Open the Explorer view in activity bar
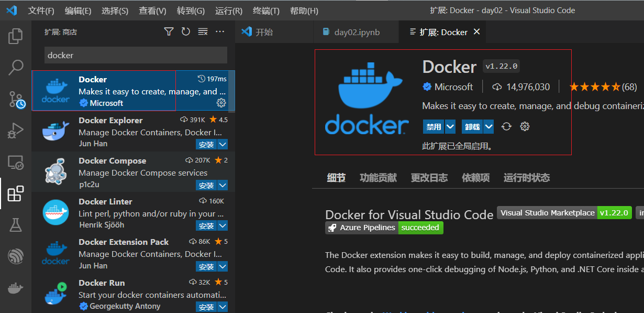Viewport: 644px width, 313px height. point(16,36)
